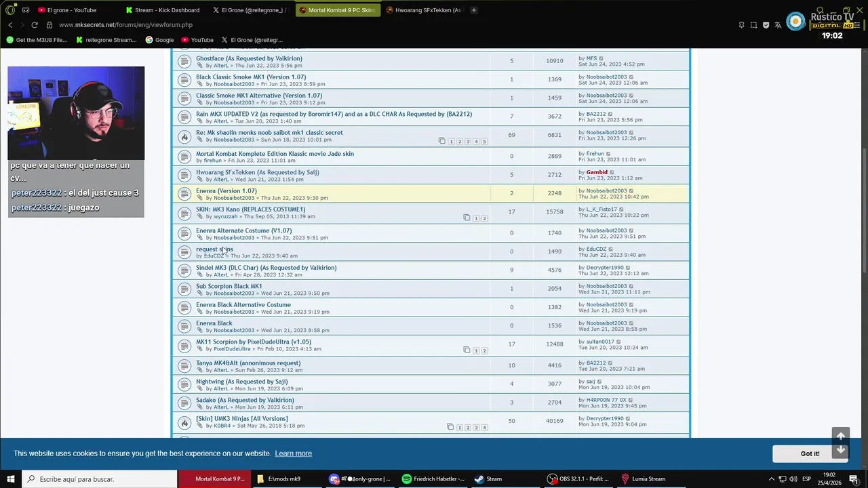This screenshot has height=488, width=868.
Task: Open author wyruzzah profile link
Action: [226, 216]
